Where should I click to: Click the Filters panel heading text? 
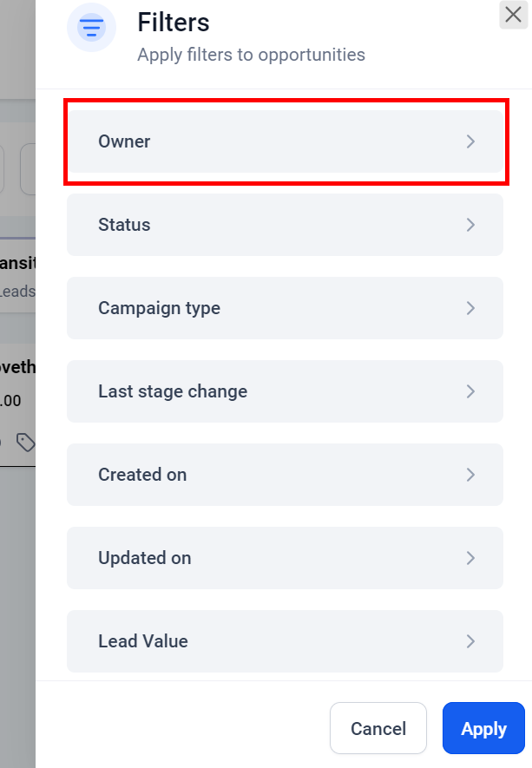[174, 23]
